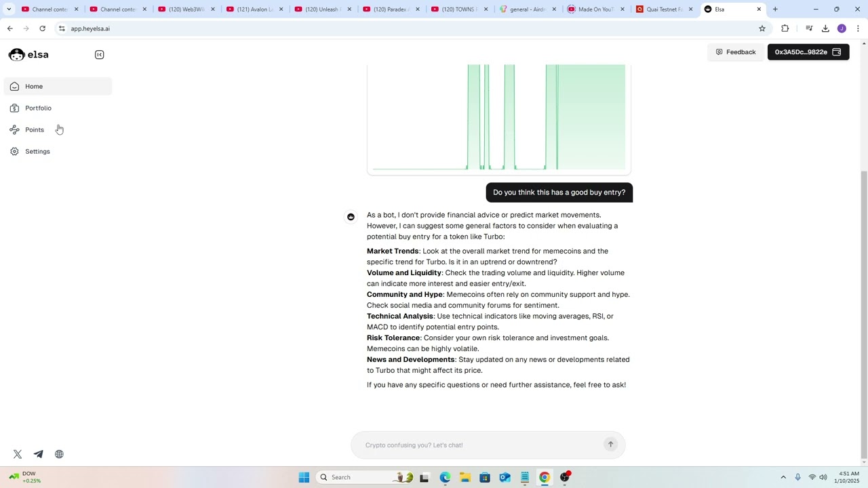Open Telegram social icon

pyautogui.click(x=39, y=454)
